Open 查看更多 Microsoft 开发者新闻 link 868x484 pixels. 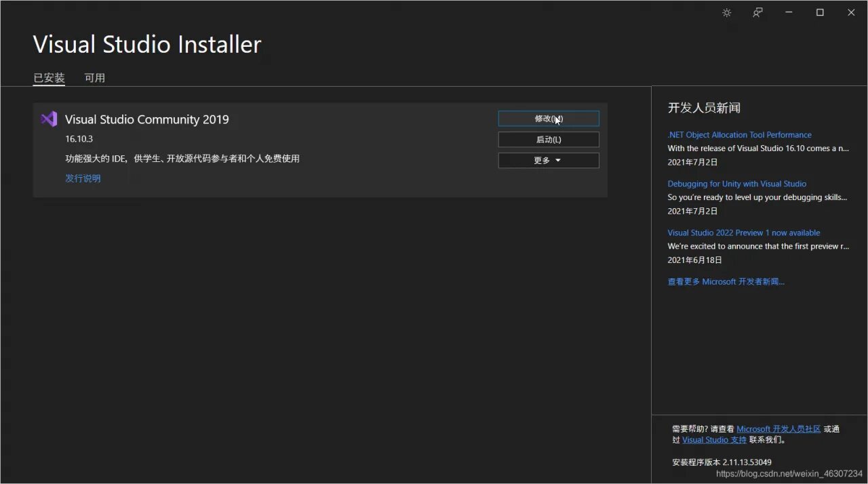[726, 281]
